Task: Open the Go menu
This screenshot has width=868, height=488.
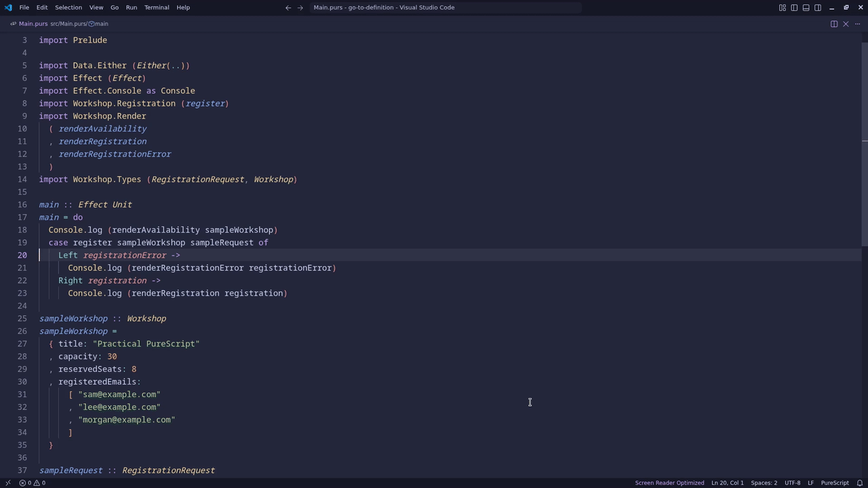Action: tap(115, 7)
